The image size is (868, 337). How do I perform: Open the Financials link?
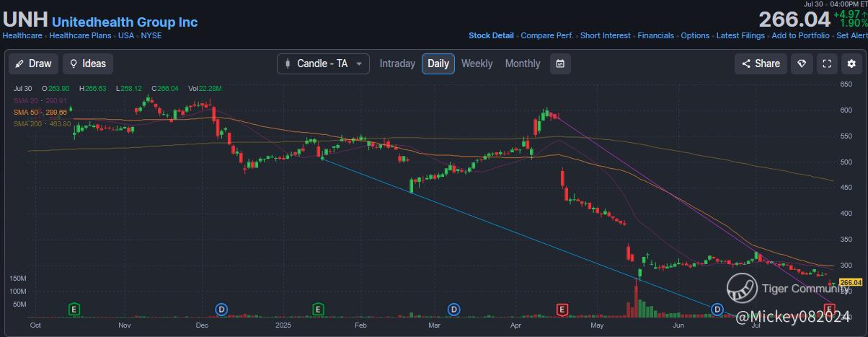tap(656, 35)
